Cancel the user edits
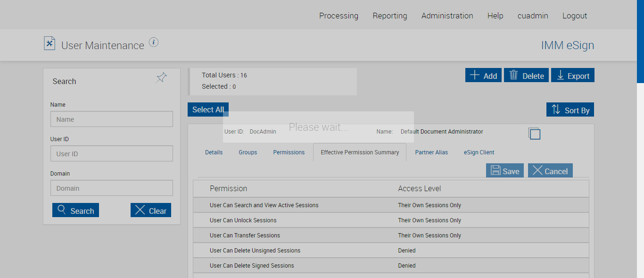644x278 pixels. pos(550,171)
